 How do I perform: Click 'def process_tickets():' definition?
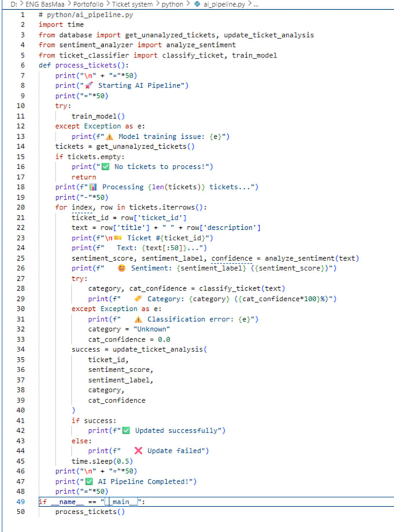coord(83,65)
